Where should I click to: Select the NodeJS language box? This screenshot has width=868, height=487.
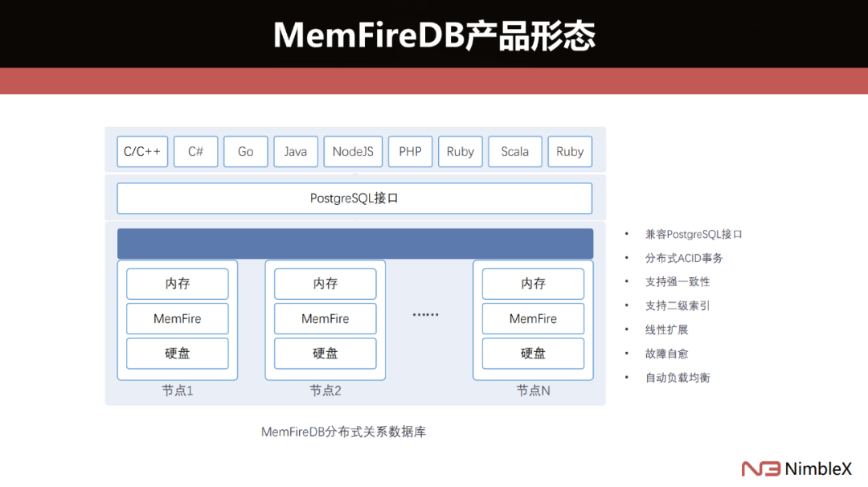pyautogui.click(x=353, y=152)
